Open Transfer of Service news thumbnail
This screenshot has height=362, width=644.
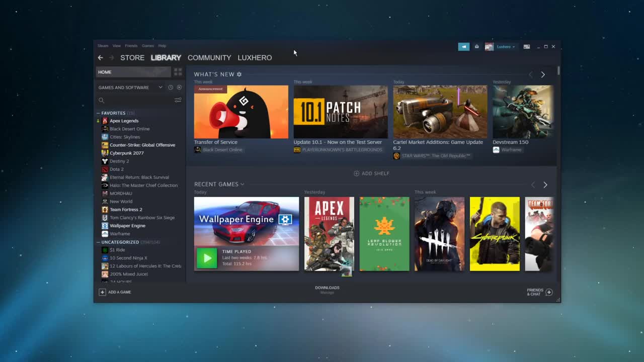[241, 112]
